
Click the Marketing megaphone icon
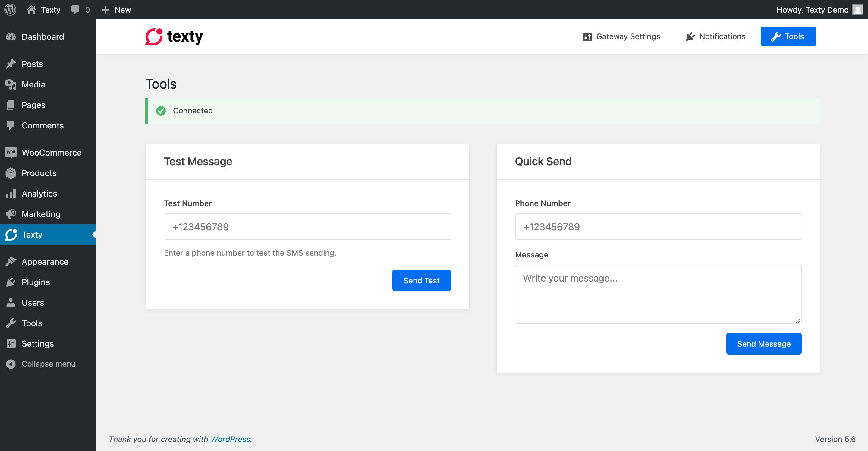click(11, 214)
